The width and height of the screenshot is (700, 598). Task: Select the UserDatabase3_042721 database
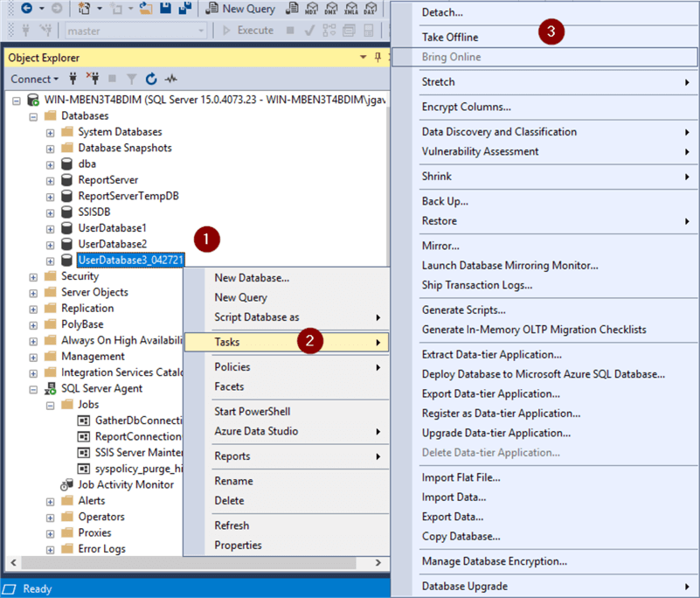pyautogui.click(x=129, y=260)
